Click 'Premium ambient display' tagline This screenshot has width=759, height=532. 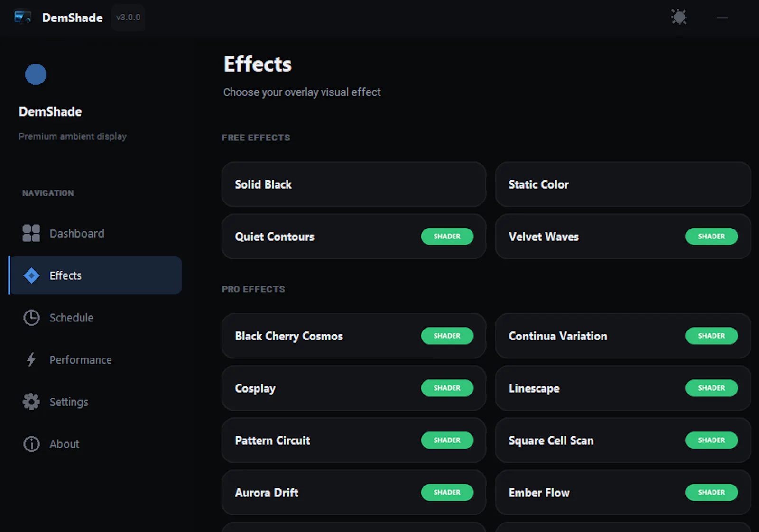tap(73, 137)
